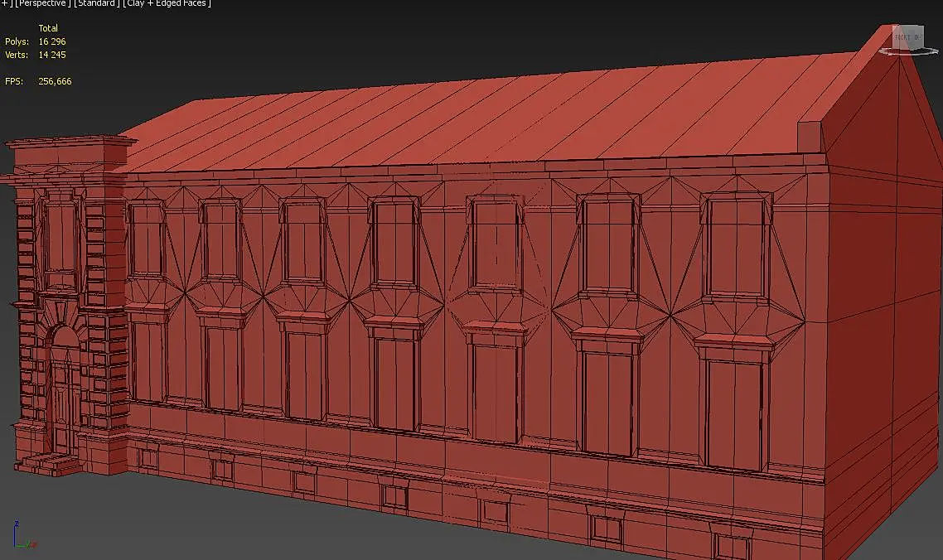Screen dimensions: 943x560
Task: Click the ViewCube cube face
Action: tap(907, 37)
